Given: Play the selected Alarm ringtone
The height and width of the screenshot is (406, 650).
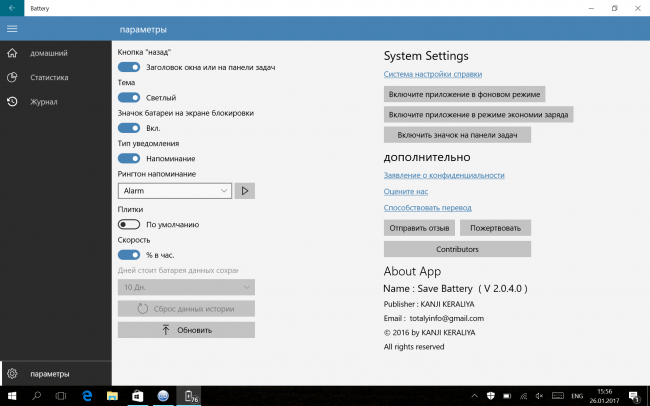Looking at the screenshot, I should click(x=245, y=191).
